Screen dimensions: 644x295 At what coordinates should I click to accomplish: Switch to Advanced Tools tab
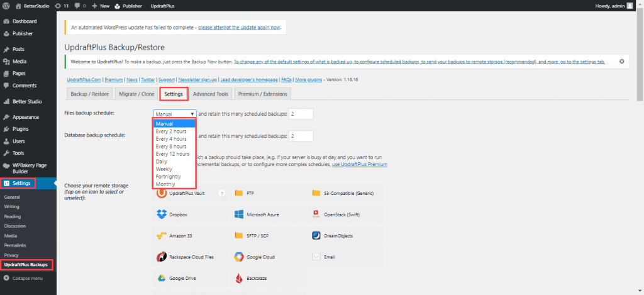pyautogui.click(x=210, y=94)
